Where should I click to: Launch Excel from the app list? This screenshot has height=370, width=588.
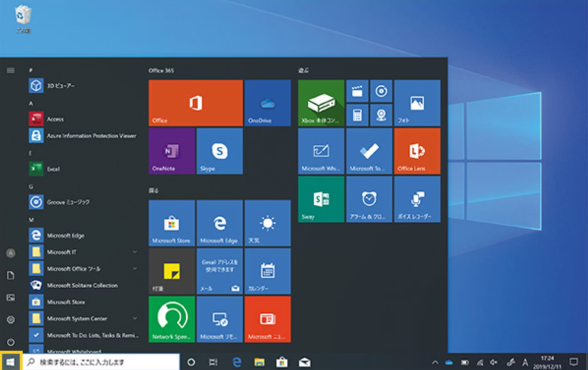(83, 169)
